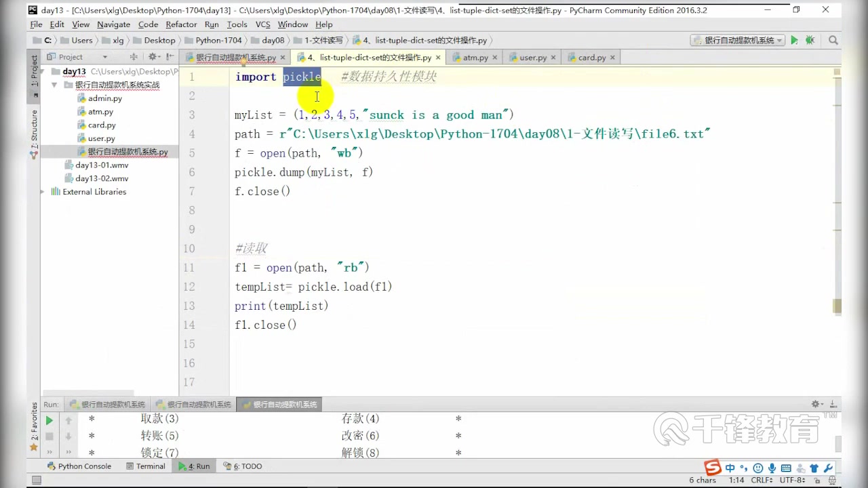
Task: Open the Run menu
Action: [212, 24]
